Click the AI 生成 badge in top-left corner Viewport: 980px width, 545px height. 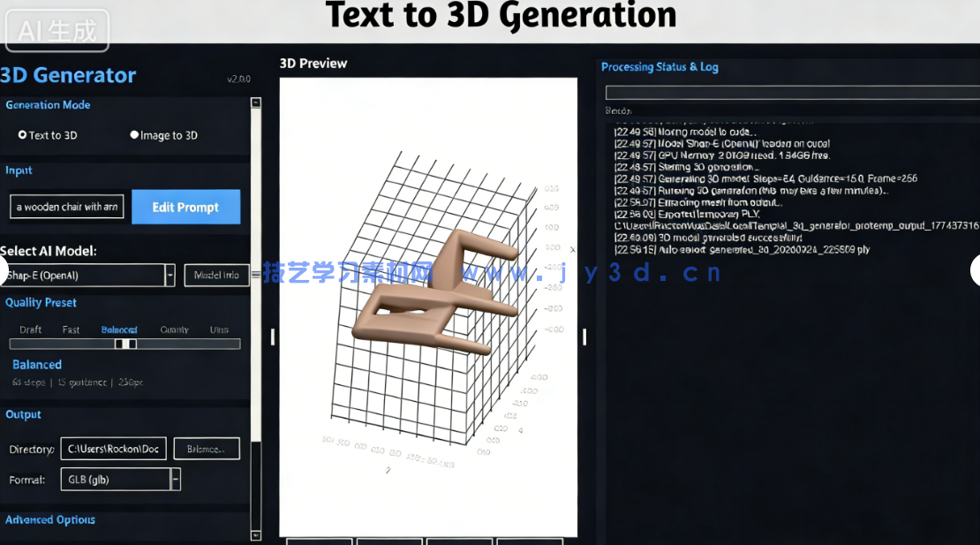pyautogui.click(x=57, y=29)
